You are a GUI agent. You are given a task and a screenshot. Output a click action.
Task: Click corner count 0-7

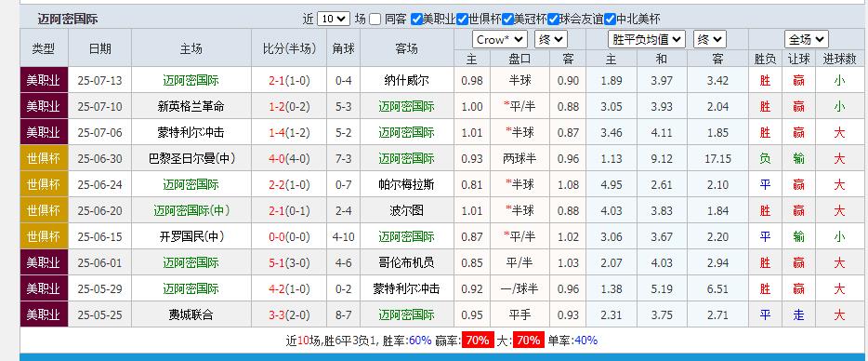(343, 184)
